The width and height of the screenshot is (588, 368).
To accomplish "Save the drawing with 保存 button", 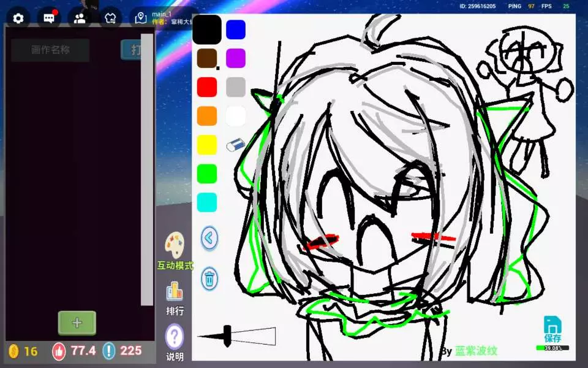I will pyautogui.click(x=552, y=330).
